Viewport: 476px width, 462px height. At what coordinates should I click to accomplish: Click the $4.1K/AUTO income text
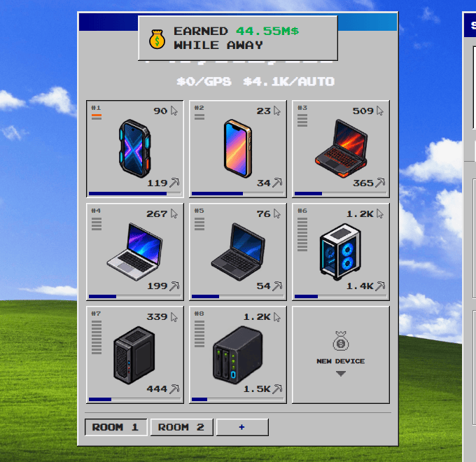[288, 81]
